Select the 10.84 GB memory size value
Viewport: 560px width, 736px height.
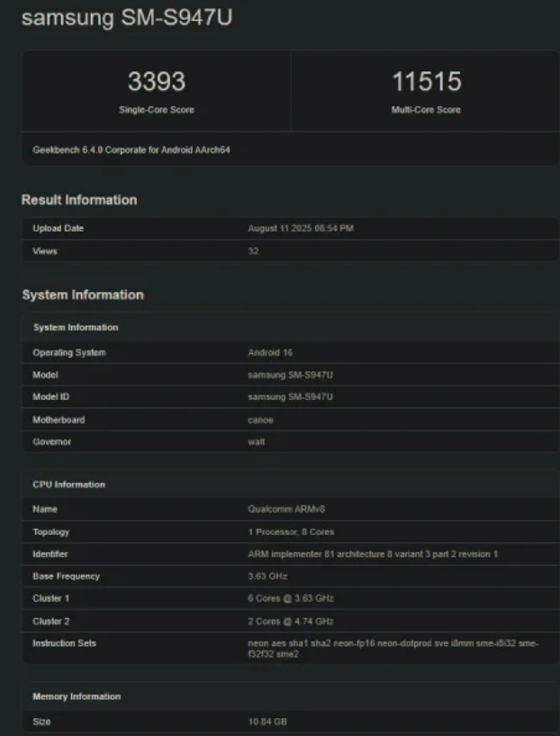click(x=267, y=722)
